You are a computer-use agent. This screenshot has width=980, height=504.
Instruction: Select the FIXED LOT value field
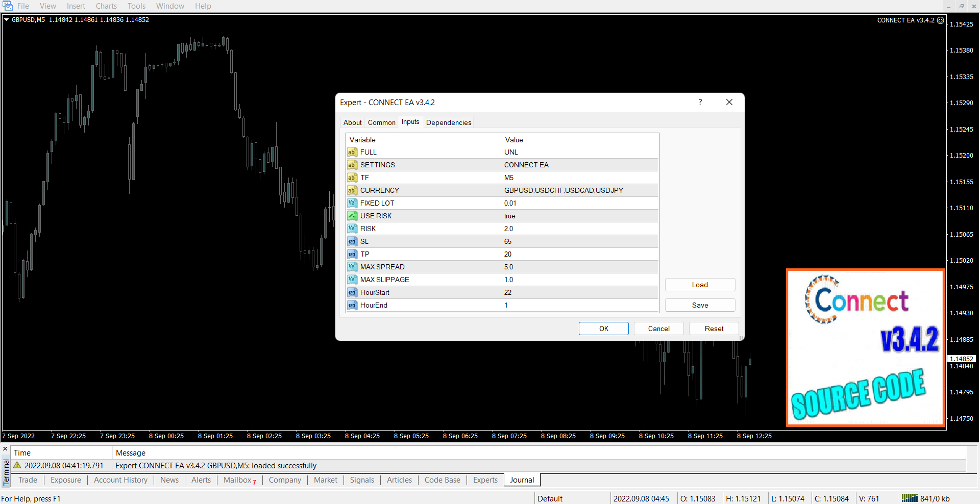tap(580, 203)
